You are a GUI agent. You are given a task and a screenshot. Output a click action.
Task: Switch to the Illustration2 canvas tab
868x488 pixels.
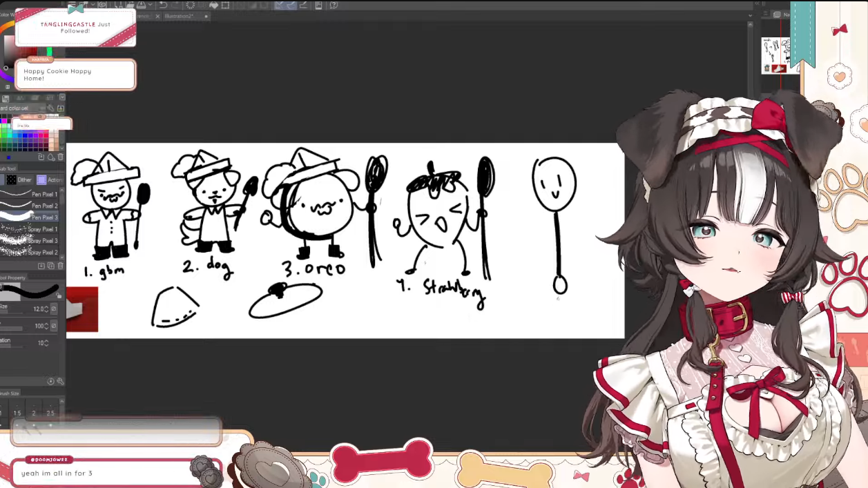[180, 16]
